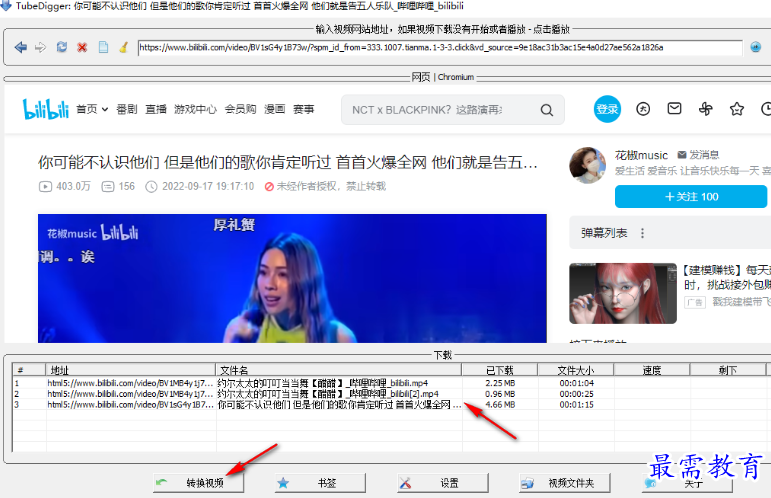Viewport: 771px width, 498px height.
Task: Click the video player area
Action: [x=292, y=278]
